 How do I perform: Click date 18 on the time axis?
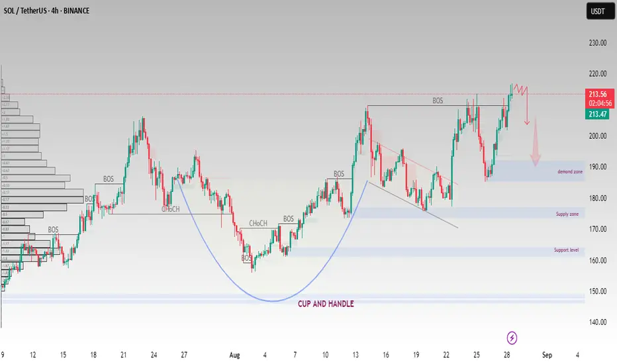[93, 355]
